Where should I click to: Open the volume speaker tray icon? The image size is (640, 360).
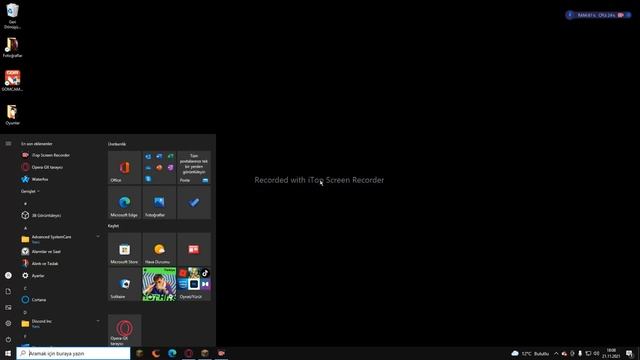tap(596, 353)
